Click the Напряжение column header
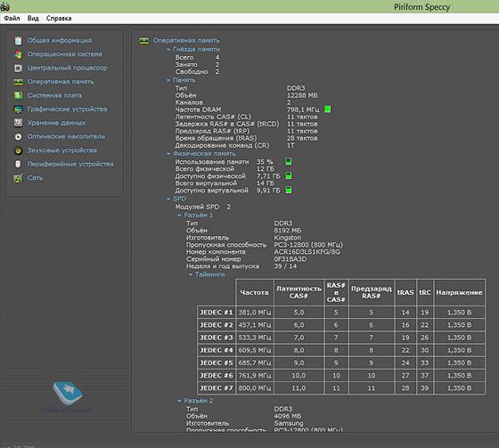Image resolution: width=499 pixels, height=448 pixels. [x=459, y=292]
